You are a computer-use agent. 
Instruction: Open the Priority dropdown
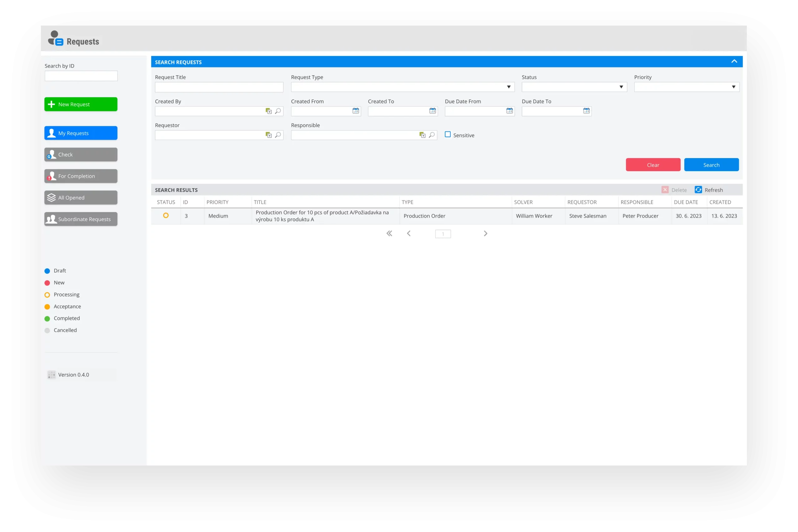(x=687, y=87)
